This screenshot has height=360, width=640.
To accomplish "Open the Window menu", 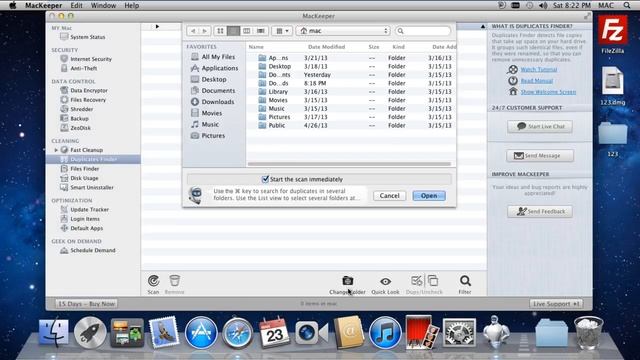I will pos(103,5).
